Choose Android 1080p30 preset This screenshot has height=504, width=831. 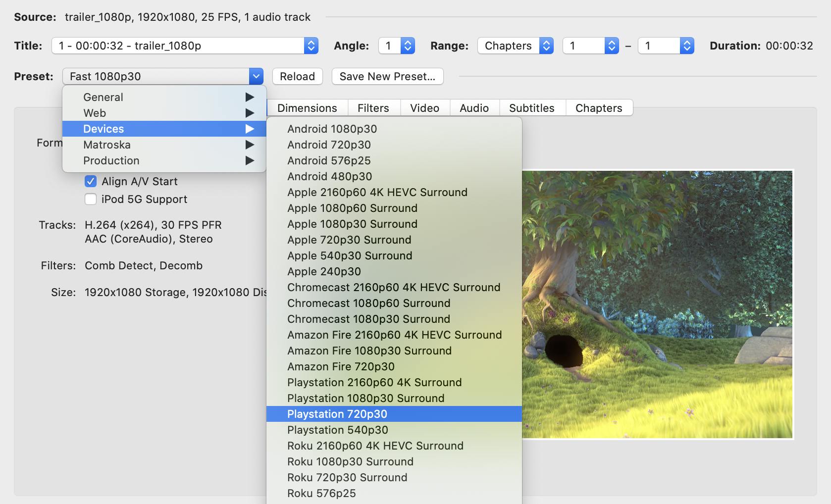pos(394,129)
